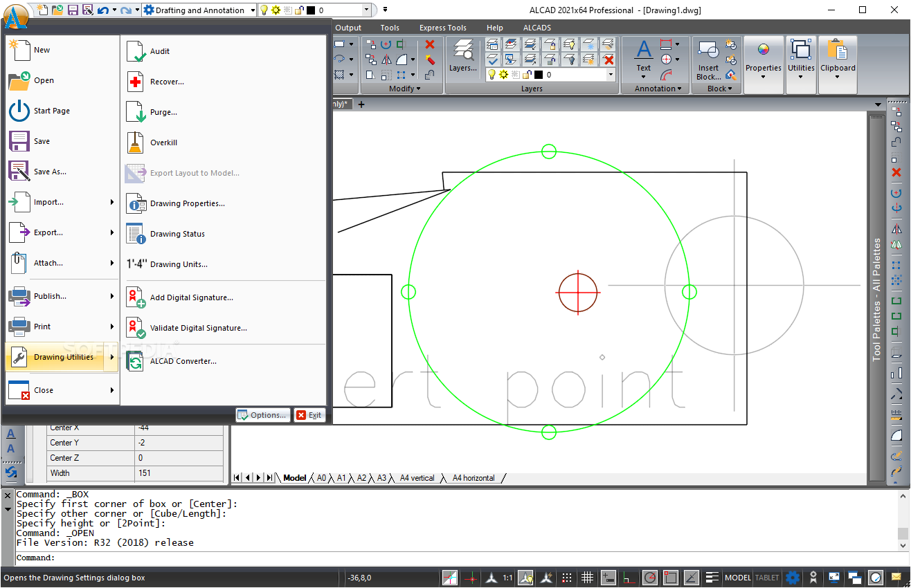The height and width of the screenshot is (588, 911).
Task: Expand the Attach... submenu arrow
Action: coord(112,263)
